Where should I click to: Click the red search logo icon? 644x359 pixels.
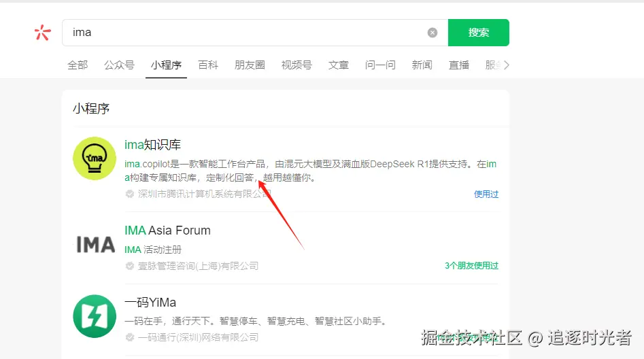[43, 33]
